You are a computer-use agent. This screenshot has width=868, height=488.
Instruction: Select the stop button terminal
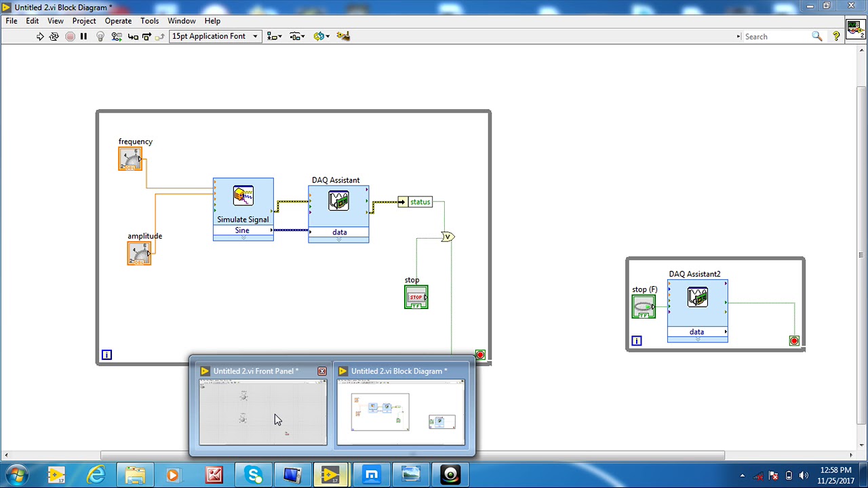point(416,297)
